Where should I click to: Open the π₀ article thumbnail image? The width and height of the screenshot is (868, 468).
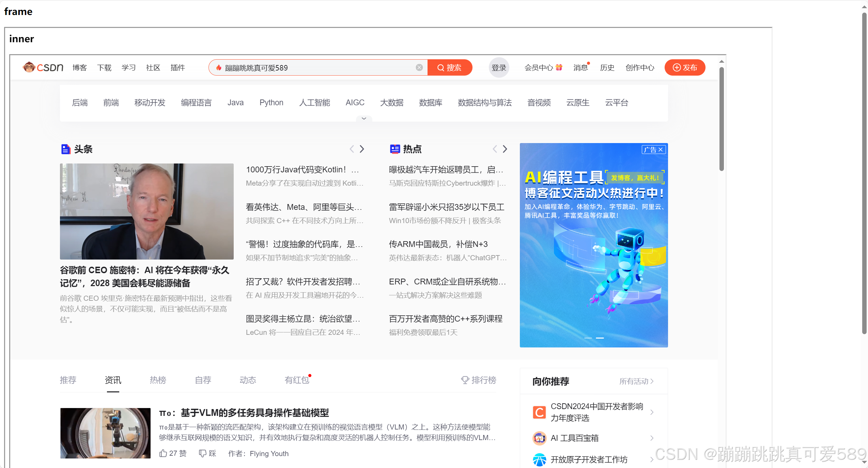(x=105, y=433)
